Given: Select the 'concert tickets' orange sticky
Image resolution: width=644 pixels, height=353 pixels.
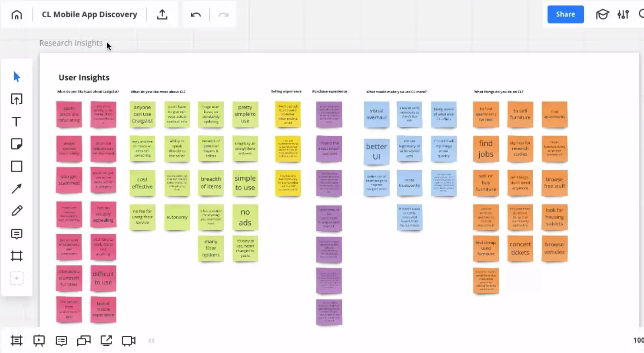Looking at the screenshot, I should click(520, 249).
